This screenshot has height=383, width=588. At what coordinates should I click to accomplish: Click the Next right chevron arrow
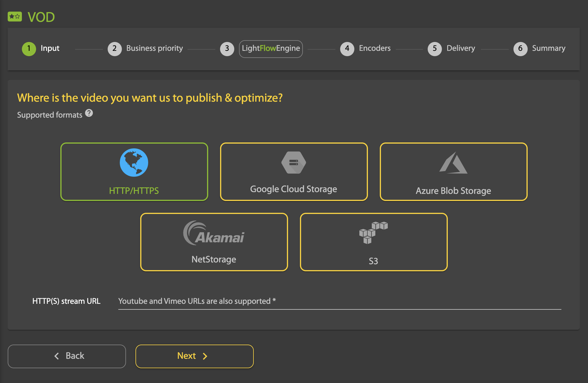click(x=205, y=356)
